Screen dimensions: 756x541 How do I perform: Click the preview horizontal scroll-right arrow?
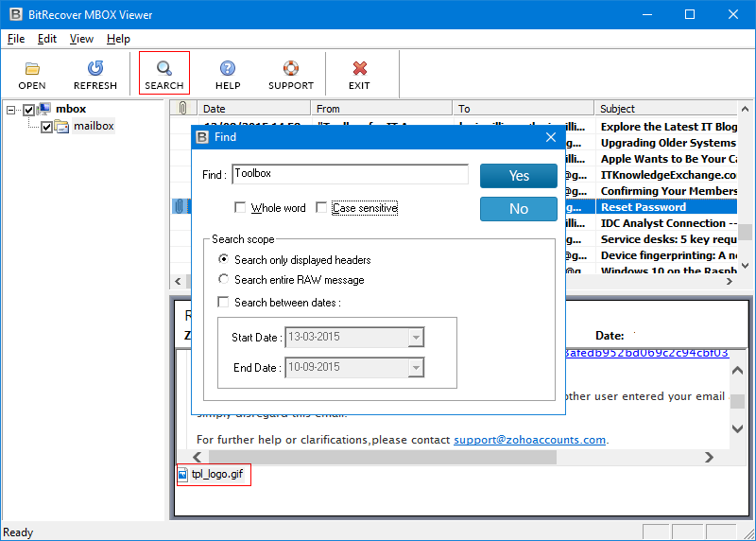click(709, 457)
